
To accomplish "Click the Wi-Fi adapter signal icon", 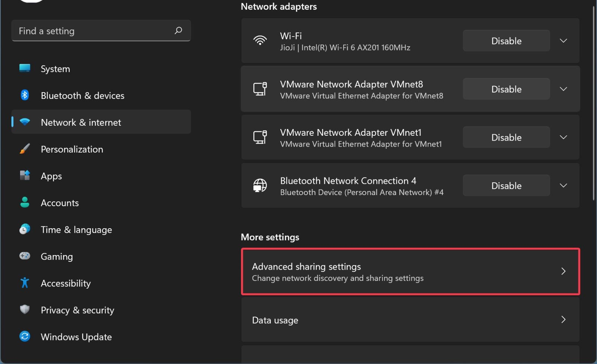I will point(260,40).
